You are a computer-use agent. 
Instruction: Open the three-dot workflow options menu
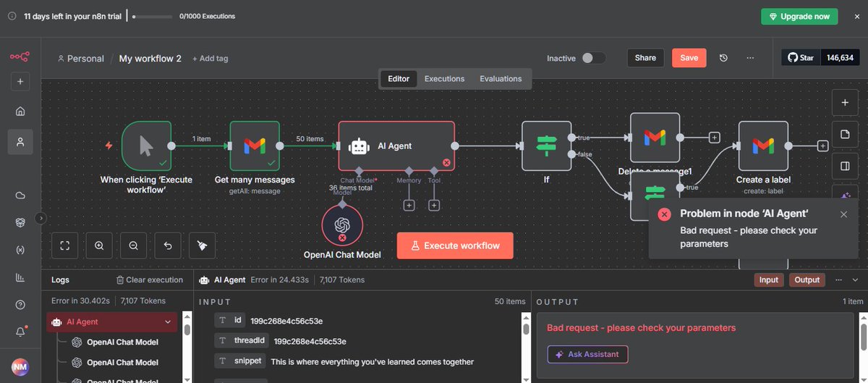(750, 58)
